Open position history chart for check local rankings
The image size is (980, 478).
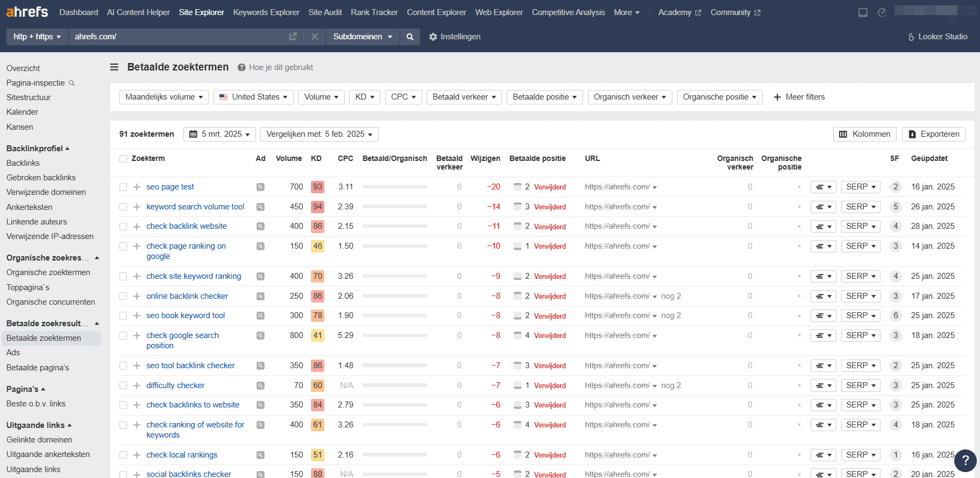coord(823,455)
